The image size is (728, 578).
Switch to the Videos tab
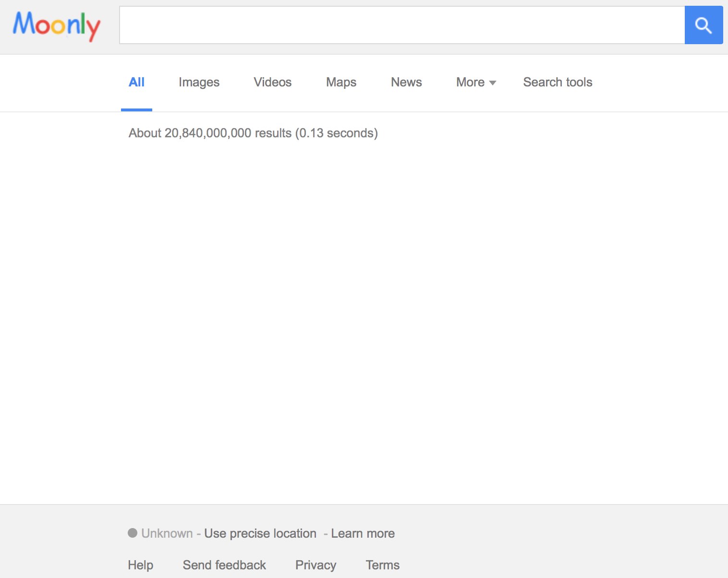click(272, 82)
